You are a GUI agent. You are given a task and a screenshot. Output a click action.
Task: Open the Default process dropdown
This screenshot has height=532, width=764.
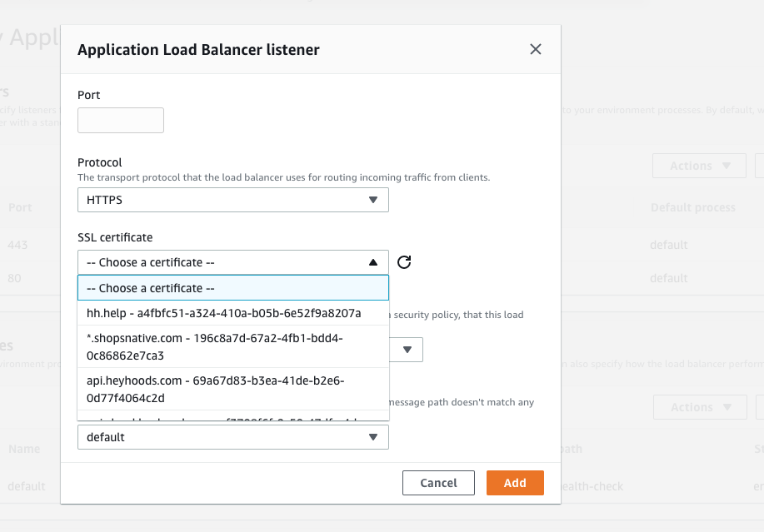(232, 437)
